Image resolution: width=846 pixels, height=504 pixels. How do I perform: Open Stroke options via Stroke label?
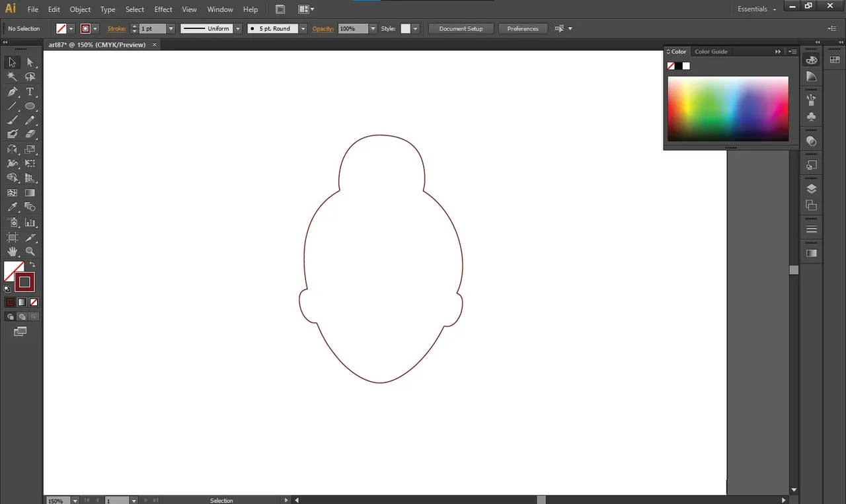point(117,28)
